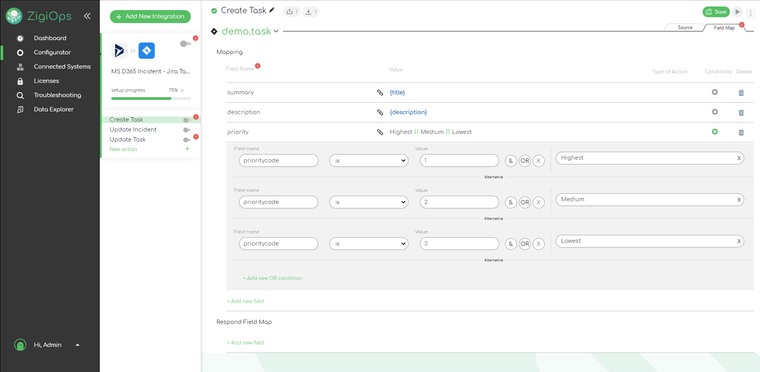Delete the description field mapping
The image size is (760, 372).
click(x=741, y=113)
